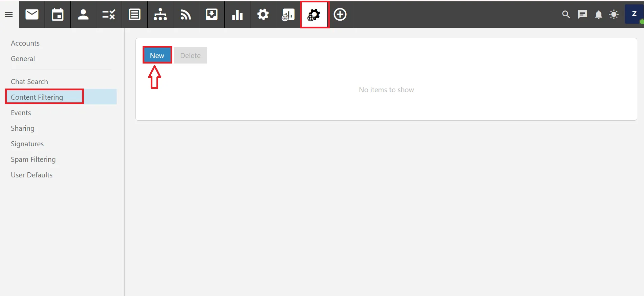Click the Delete button

[190, 55]
